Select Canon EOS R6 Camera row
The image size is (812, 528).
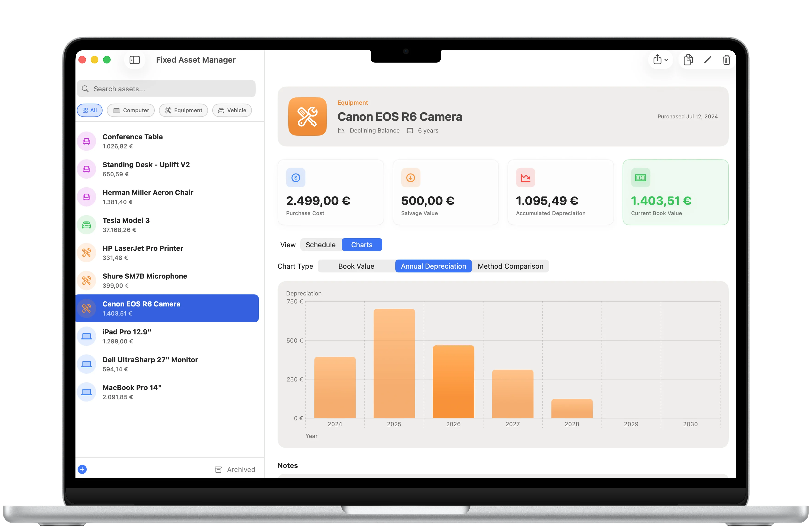coord(167,308)
